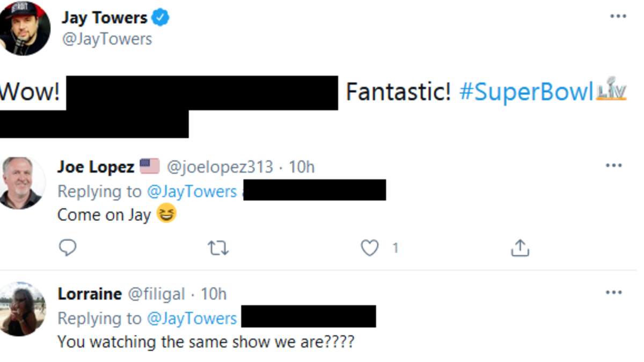Open Joe Lopez's profile picture
This screenshot has height=362, width=644.
coord(21,183)
